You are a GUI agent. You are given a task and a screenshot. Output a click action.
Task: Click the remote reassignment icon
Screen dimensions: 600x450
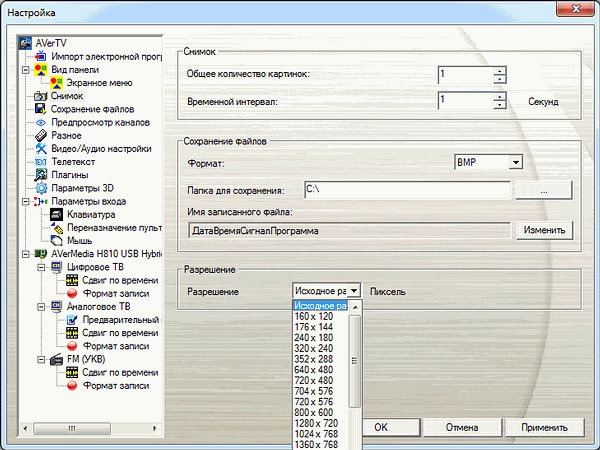click(57, 228)
